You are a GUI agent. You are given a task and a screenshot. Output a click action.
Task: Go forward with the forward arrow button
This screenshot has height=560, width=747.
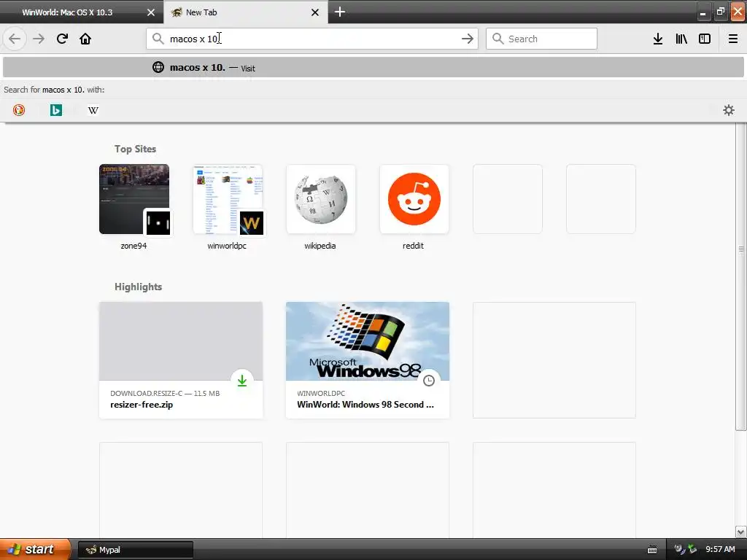click(x=39, y=39)
